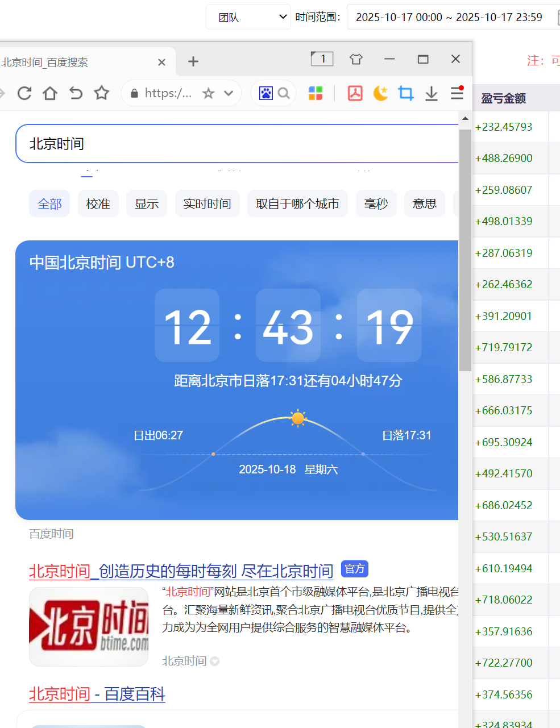Screen dimensions: 560x728
Task: Click the undo close-tab arrow icon
Action: [76, 93]
